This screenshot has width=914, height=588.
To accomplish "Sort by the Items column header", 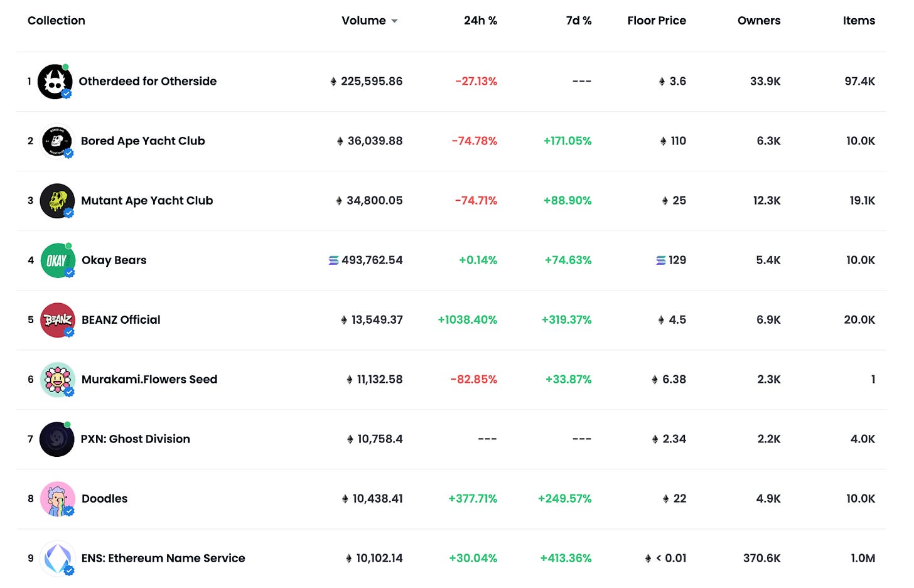I will pyautogui.click(x=859, y=21).
